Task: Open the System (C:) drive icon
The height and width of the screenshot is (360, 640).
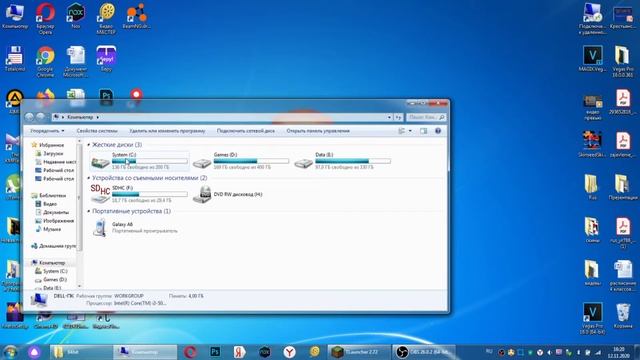Action: click(x=100, y=162)
